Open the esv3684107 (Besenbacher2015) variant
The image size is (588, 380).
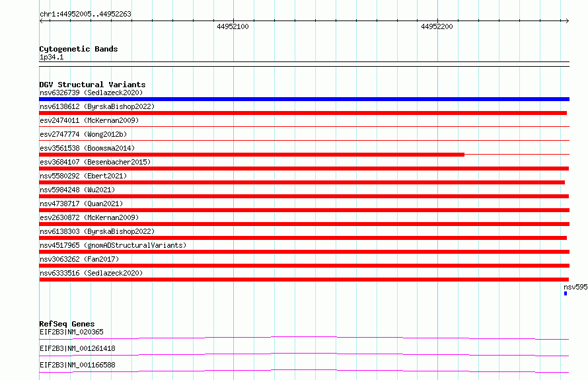tap(95, 162)
